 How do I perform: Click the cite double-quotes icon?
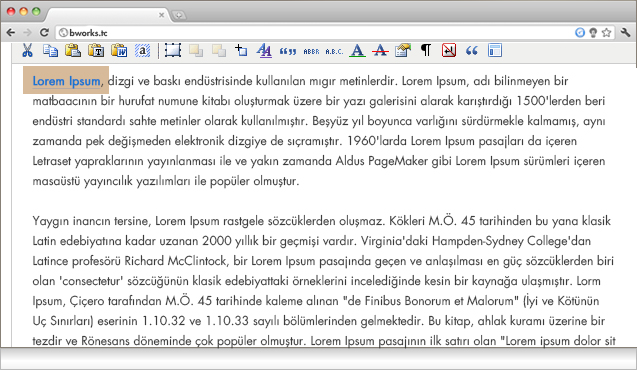288,51
